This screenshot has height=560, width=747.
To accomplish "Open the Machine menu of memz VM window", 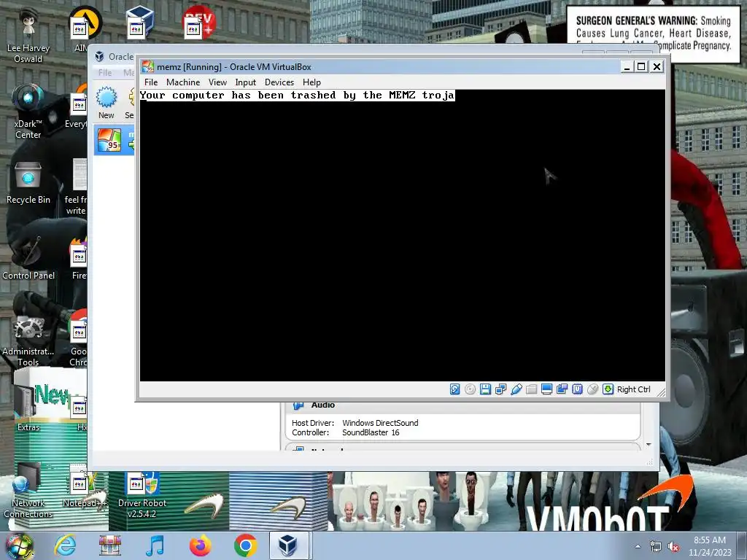I will pyautogui.click(x=183, y=82).
